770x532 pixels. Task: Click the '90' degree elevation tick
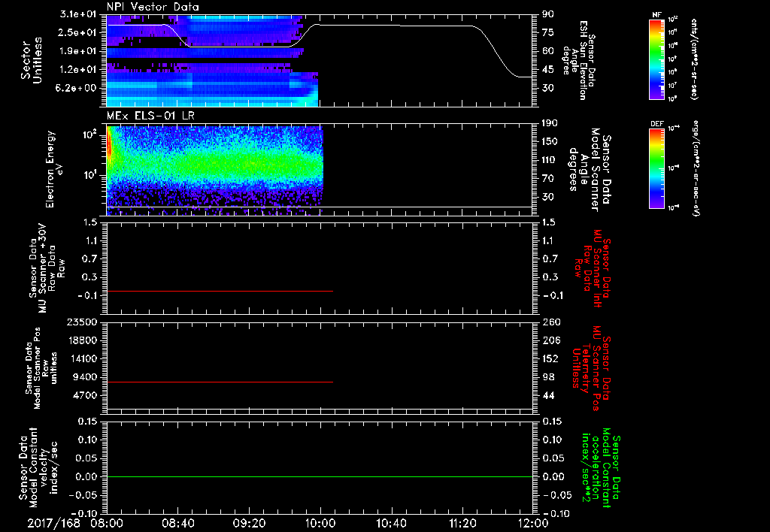(x=548, y=14)
